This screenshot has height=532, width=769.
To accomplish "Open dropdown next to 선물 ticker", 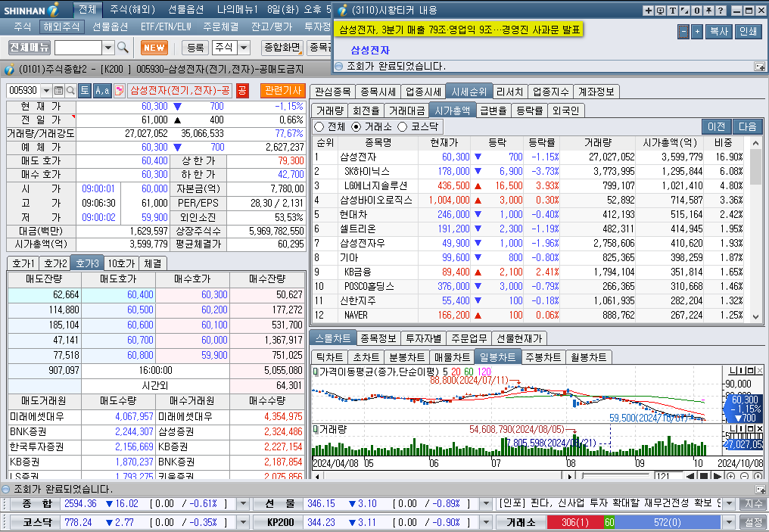I will click(485, 503).
